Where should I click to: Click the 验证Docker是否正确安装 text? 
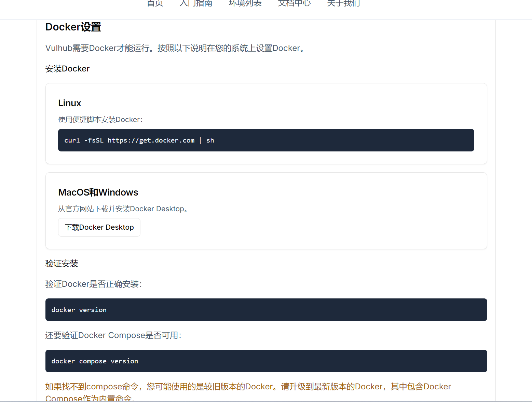coord(94,284)
